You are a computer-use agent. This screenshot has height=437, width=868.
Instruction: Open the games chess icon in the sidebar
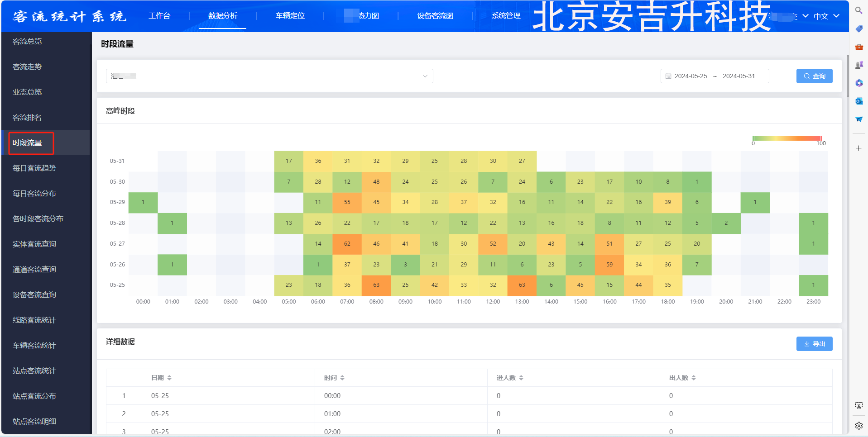point(858,65)
